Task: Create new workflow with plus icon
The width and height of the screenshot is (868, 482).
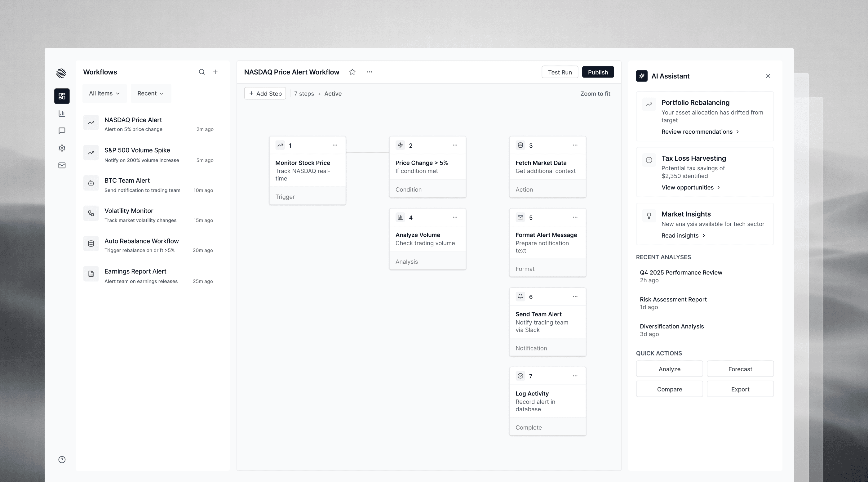Action: (x=215, y=72)
